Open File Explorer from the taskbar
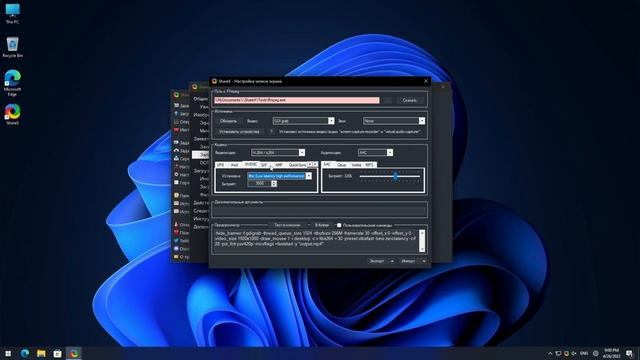Screen dimensions: 640x360 41,353
